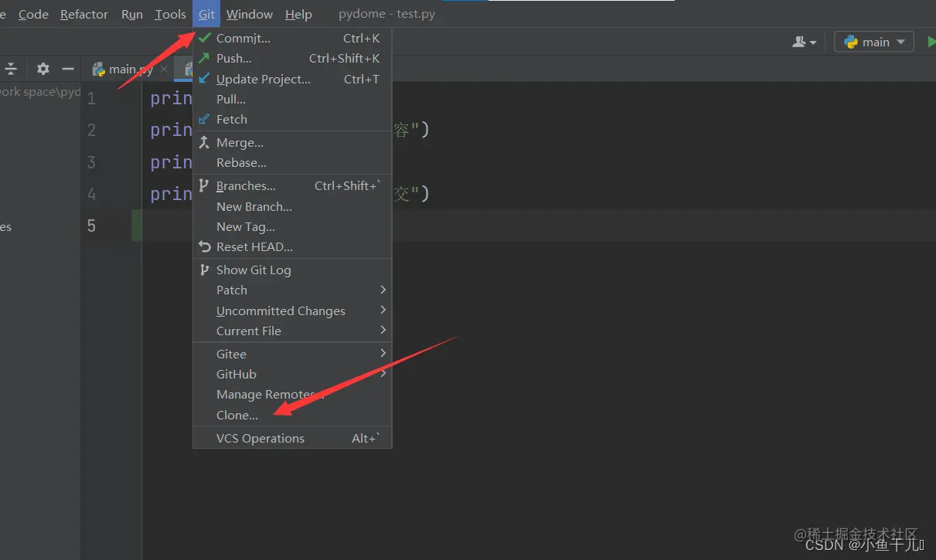The height and width of the screenshot is (560, 936).
Task: Expand the Patch submenu arrow
Action: (x=383, y=290)
